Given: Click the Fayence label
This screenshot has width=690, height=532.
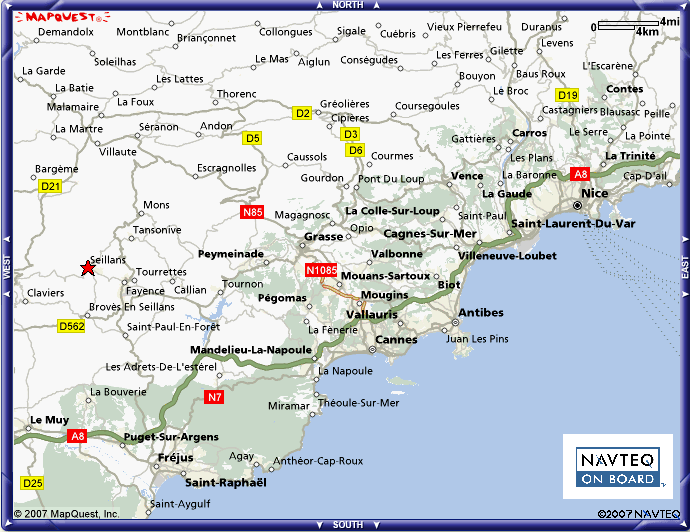Looking at the screenshot, I should point(145,291).
